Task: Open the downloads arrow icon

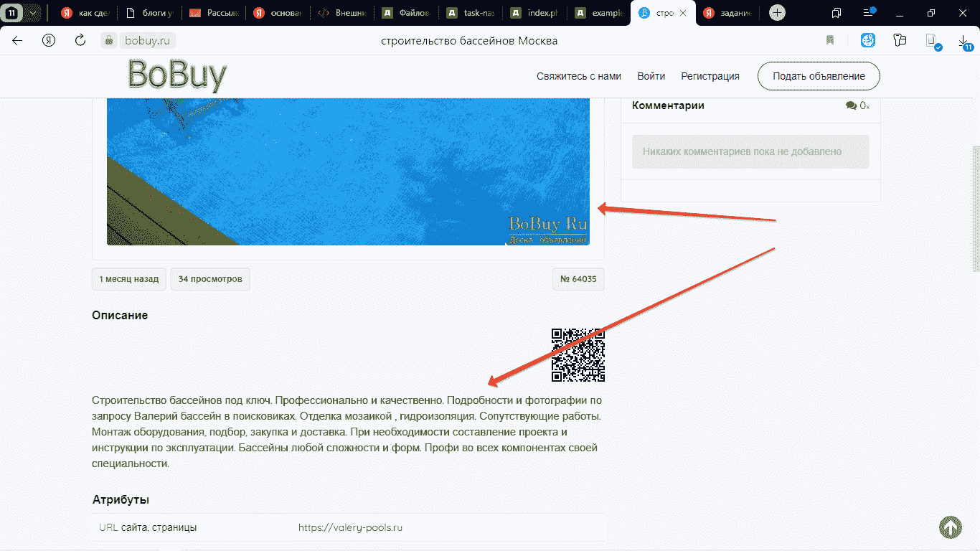Action: click(x=963, y=41)
